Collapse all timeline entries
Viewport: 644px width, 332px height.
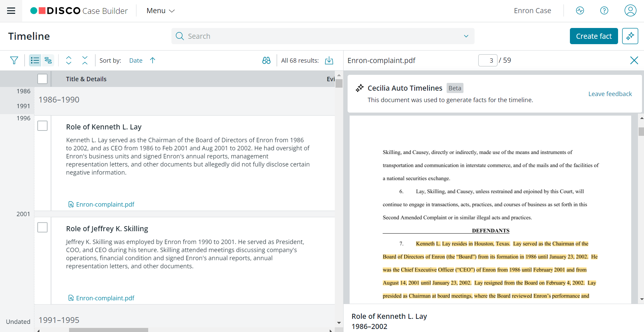pyautogui.click(x=85, y=60)
